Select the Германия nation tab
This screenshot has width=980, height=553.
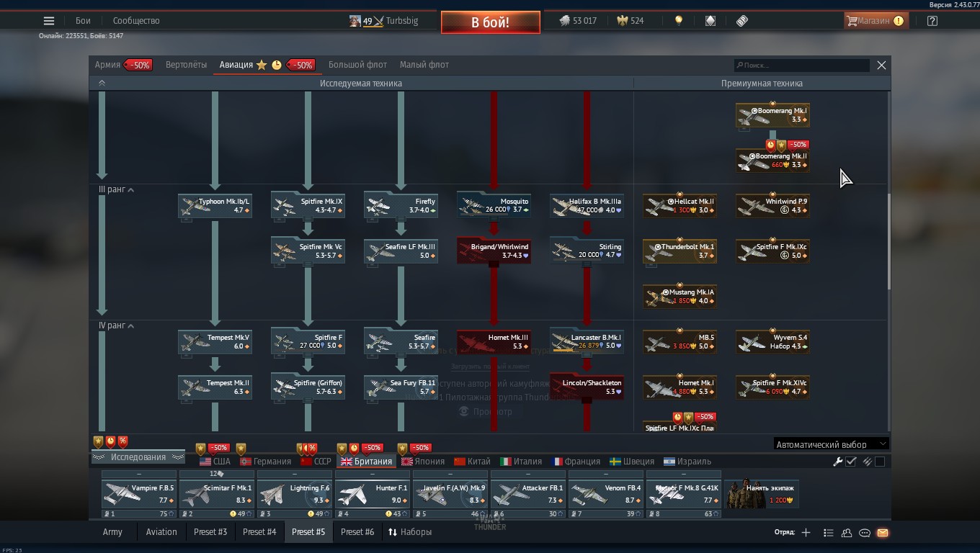[x=265, y=462]
